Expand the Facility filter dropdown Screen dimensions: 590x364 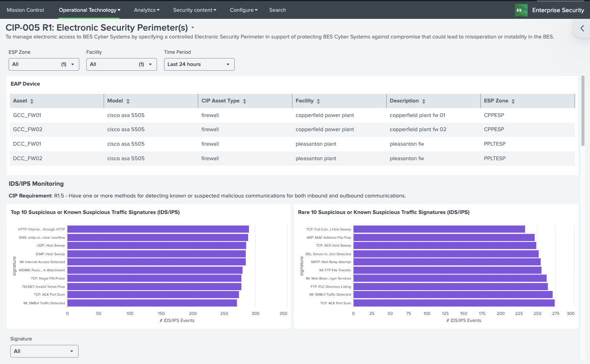click(122, 64)
